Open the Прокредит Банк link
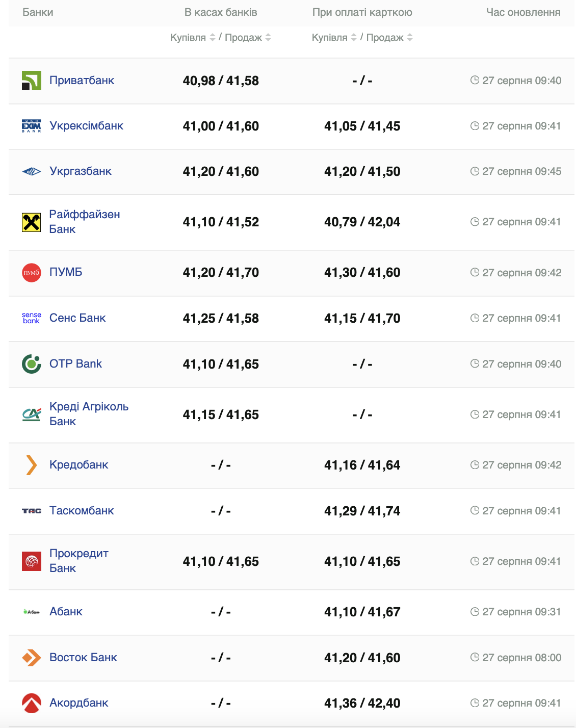 (78, 561)
